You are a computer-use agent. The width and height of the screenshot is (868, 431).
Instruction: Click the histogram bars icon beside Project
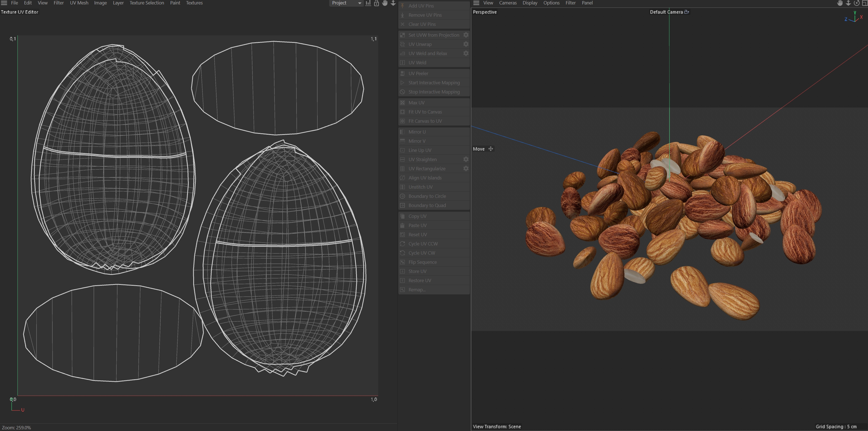click(368, 3)
